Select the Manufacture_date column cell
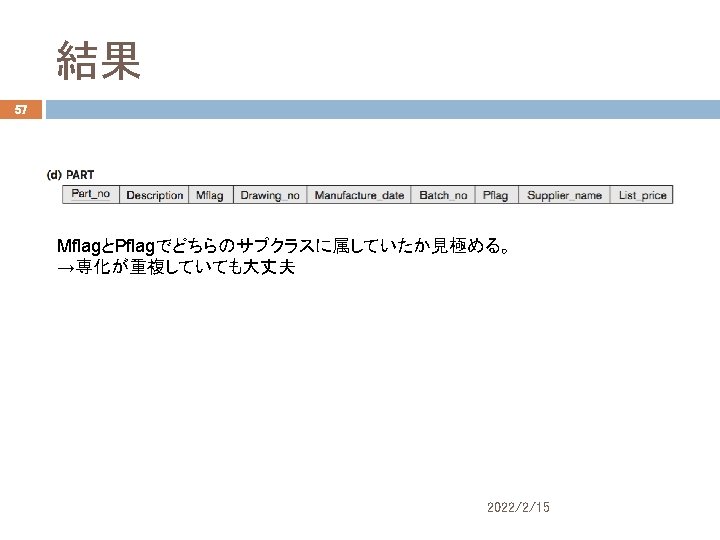 pyautogui.click(x=359, y=195)
